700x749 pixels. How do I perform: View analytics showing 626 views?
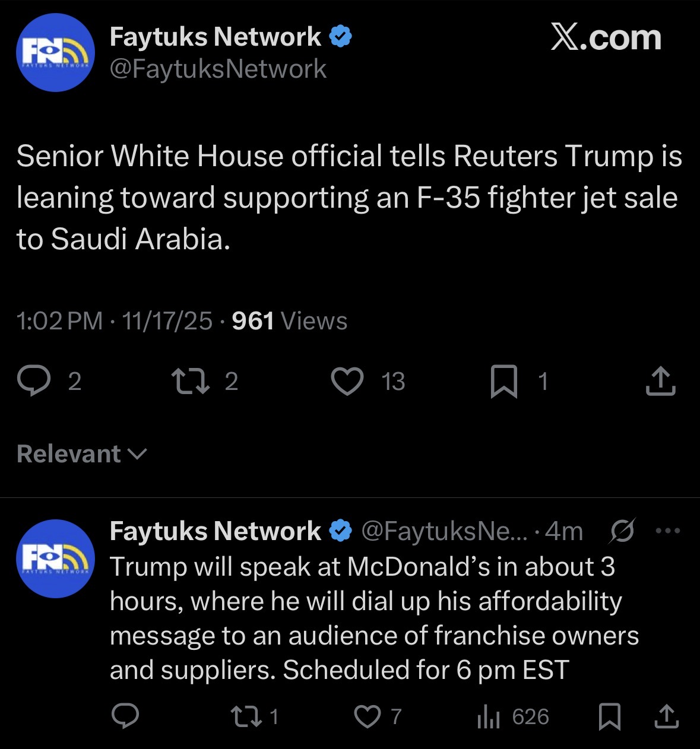click(513, 717)
